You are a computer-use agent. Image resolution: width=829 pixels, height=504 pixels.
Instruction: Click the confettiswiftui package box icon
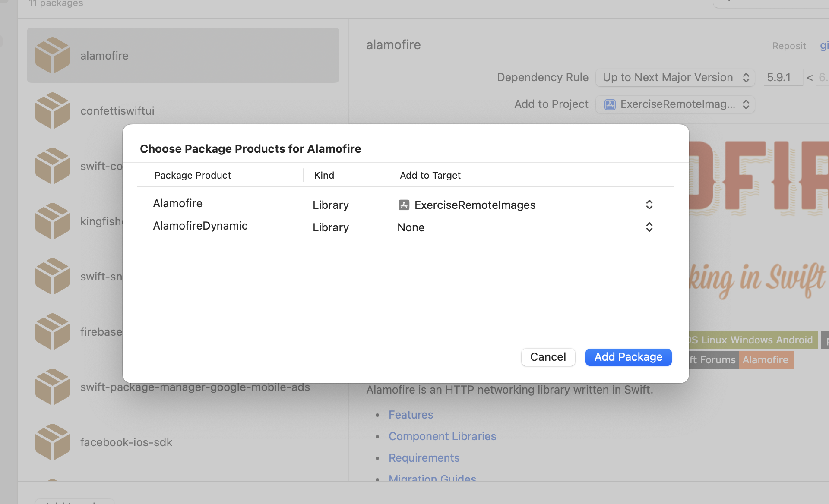coord(52,110)
